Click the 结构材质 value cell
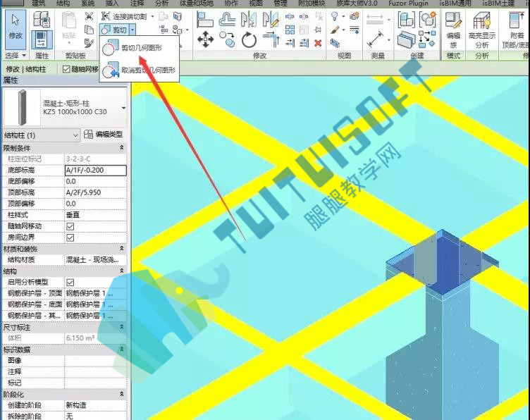The width and height of the screenshot is (530, 420). pyautogui.click(x=96, y=260)
